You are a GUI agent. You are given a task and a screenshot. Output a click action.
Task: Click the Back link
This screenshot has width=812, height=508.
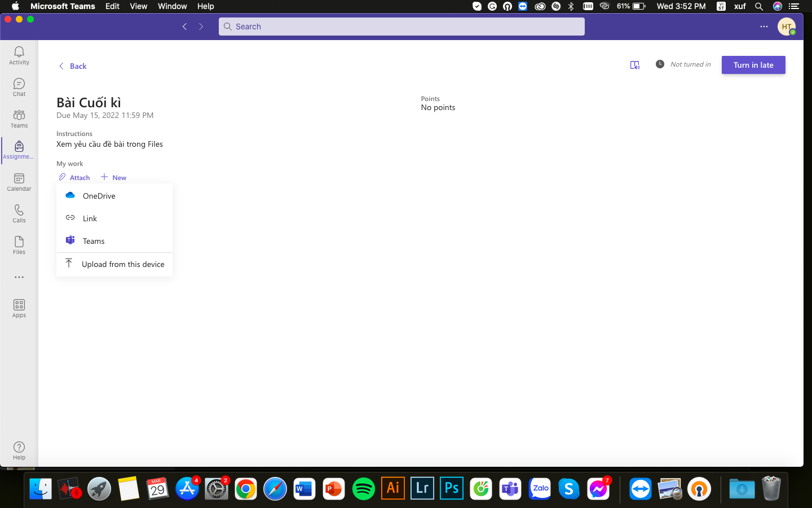click(x=73, y=66)
